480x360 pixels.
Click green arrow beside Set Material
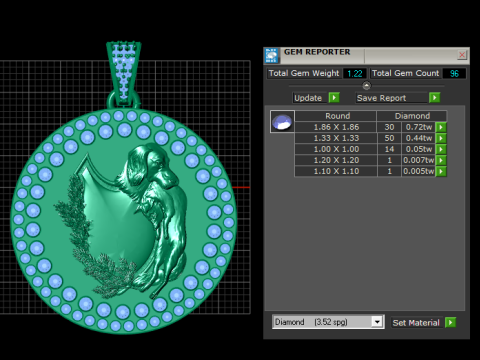pyautogui.click(x=450, y=322)
